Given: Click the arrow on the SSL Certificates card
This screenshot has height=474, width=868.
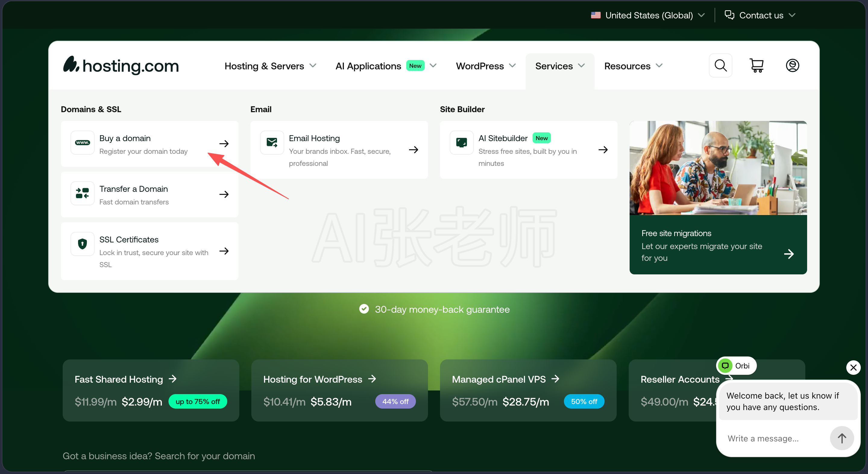Looking at the screenshot, I should (224, 251).
